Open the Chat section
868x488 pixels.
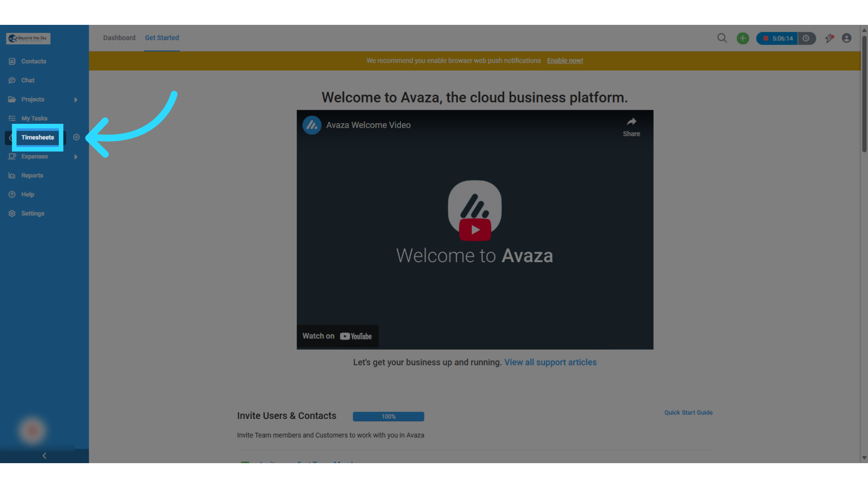coord(28,80)
